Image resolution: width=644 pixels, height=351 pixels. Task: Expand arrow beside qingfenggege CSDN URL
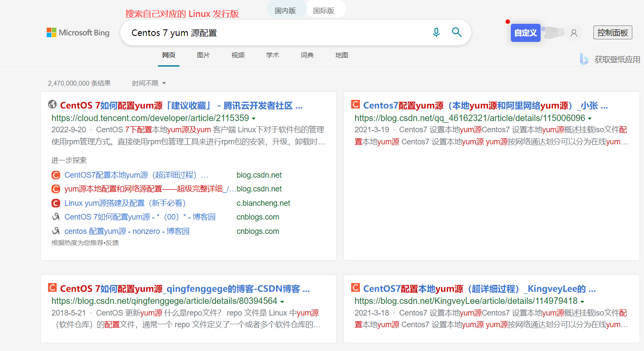(282, 301)
